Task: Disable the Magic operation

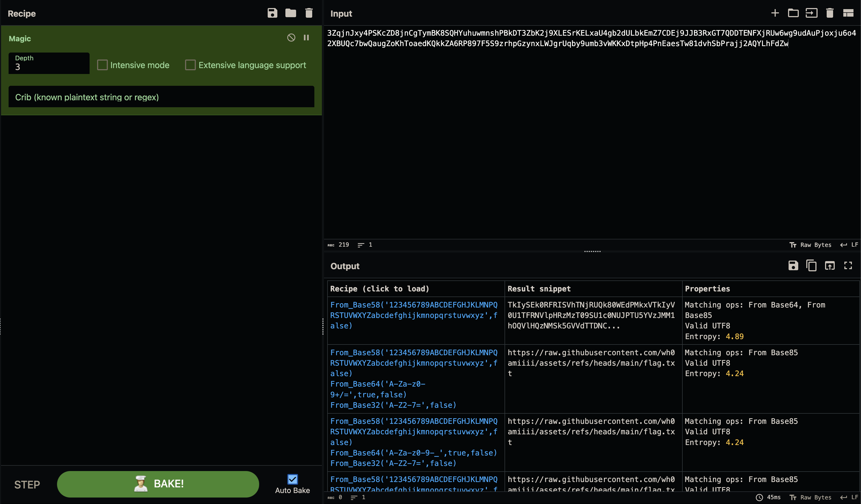Action: pyautogui.click(x=291, y=38)
